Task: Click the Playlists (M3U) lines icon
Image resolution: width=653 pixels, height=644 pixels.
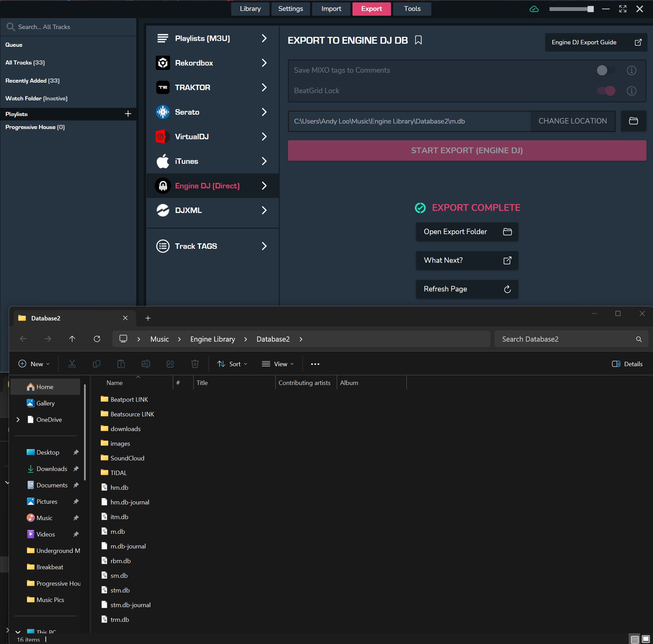Action: 163,38
